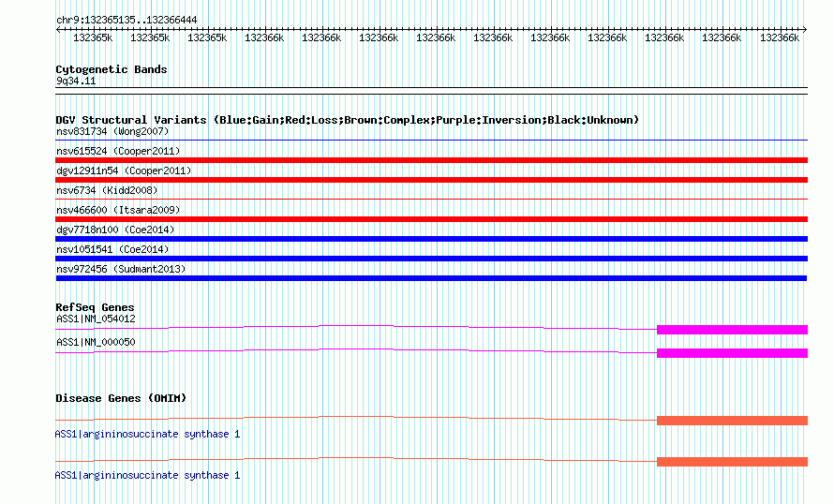834x504 pixels.
Task: Click the first orange OMIM exon block
Action: tap(733, 421)
